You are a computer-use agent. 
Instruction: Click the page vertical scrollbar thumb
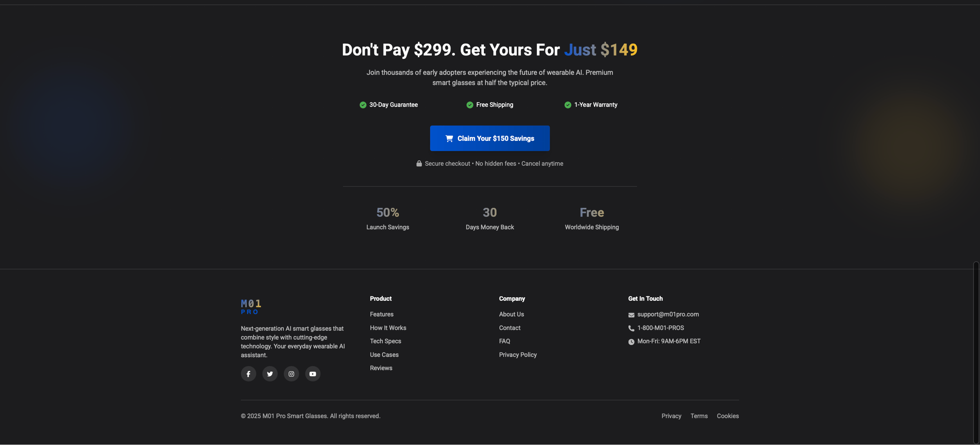[976, 351]
